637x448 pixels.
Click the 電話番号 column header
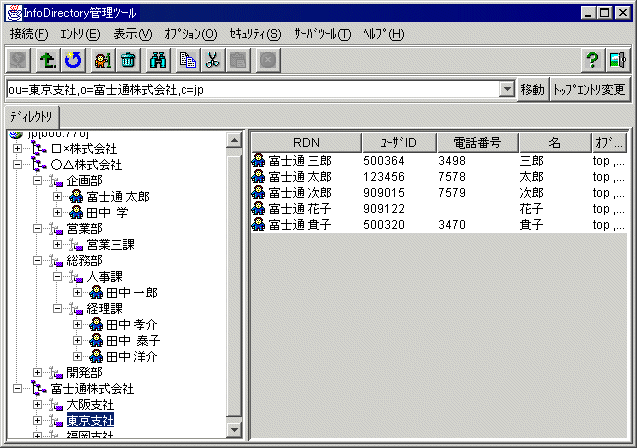(477, 143)
